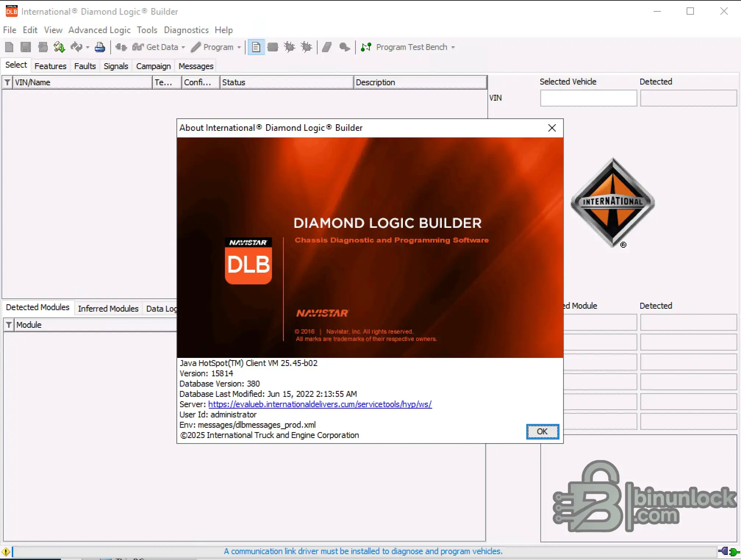Open the Edit menu
This screenshot has width=741, height=560.
pos(30,30)
